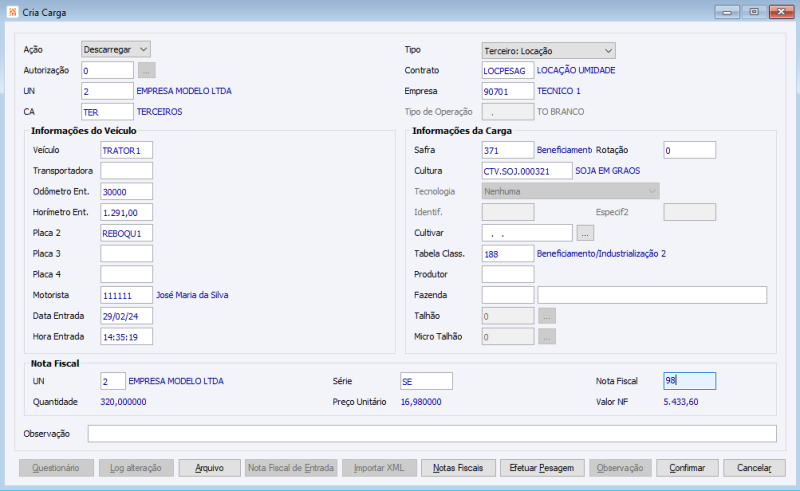This screenshot has height=491, width=800.
Task: Click the Talhão lookup ellipsis button
Action: [x=546, y=316]
